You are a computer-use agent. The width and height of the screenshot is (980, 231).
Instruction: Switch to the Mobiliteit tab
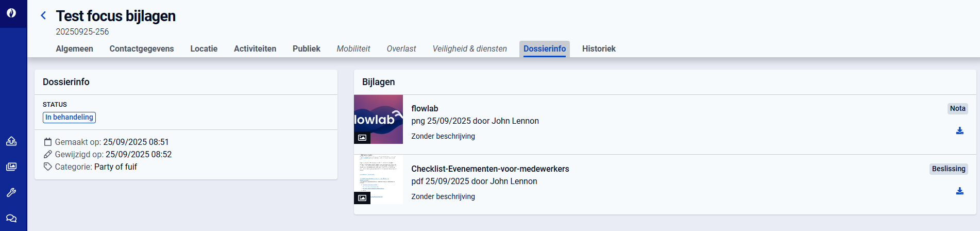(x=353, y=49)
